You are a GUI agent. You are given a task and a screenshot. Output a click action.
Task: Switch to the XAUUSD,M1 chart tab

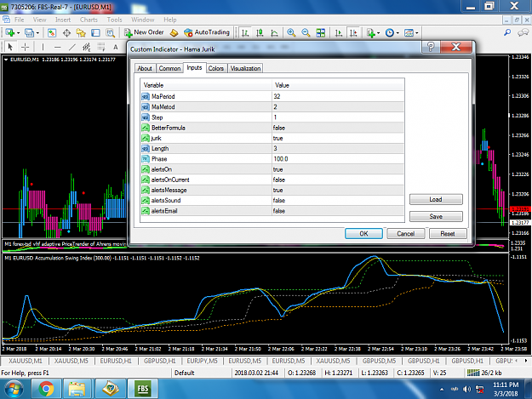(25, 361)
